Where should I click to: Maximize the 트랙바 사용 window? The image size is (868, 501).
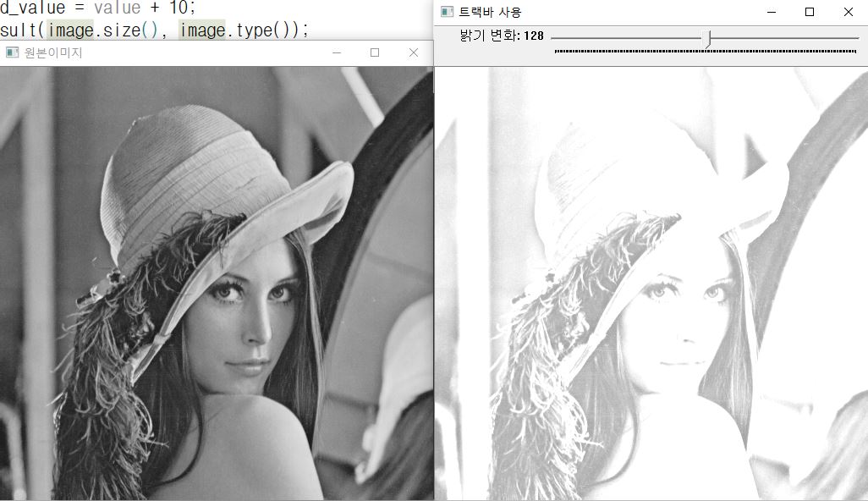[810, 12]
